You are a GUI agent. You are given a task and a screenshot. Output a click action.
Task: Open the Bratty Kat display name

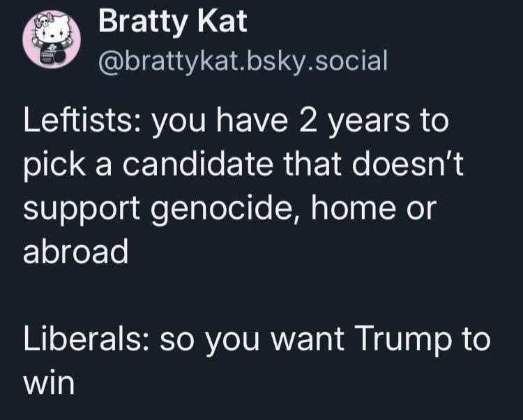[172, 24]
